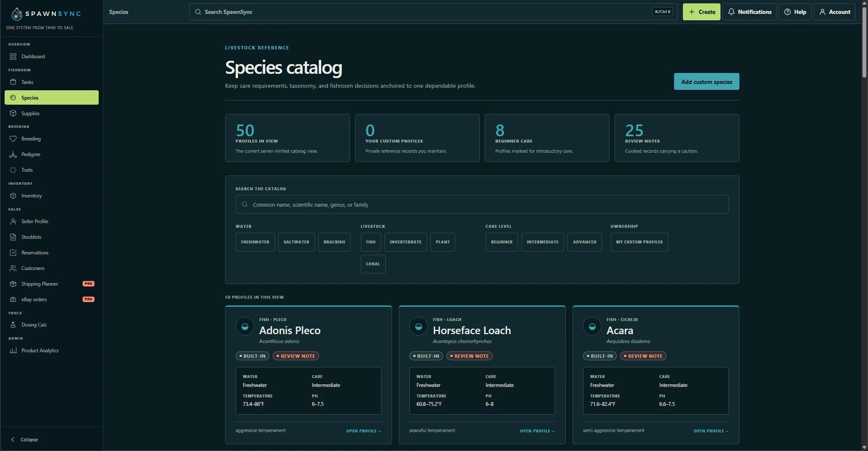Open the Create menu
This screenshot has width=868, height=451.
701,12
